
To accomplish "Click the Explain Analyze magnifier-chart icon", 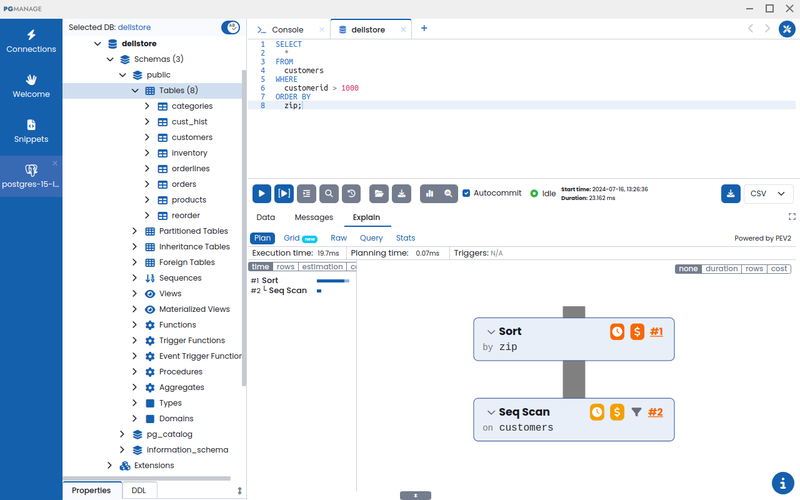I will pyautogui.click(x=450, y=193).
